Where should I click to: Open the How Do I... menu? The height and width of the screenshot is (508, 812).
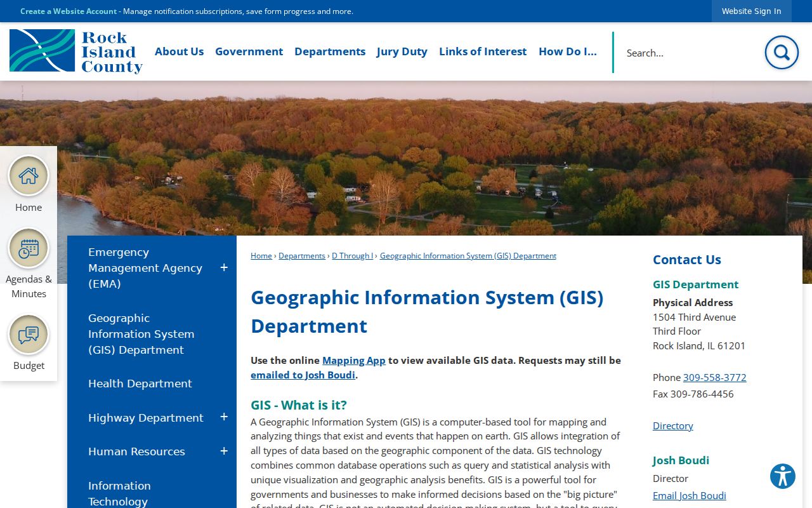(568, 51)
